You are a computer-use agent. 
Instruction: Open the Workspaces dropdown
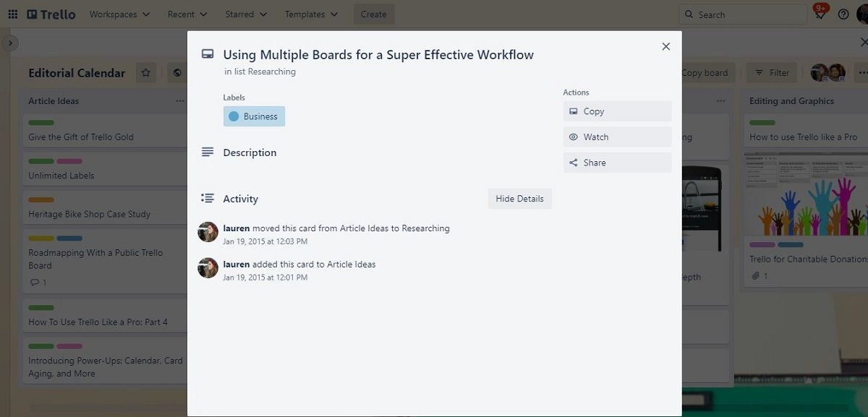pyautogui.click(x=119, y=14)
